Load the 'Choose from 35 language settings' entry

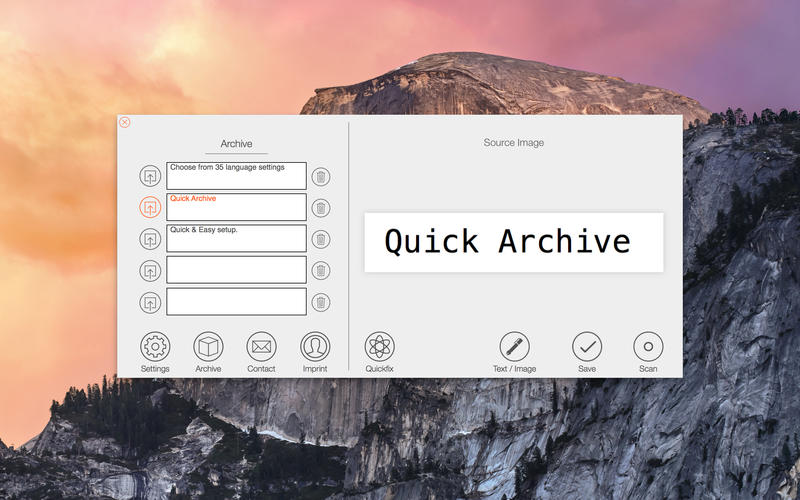(150, 177)
